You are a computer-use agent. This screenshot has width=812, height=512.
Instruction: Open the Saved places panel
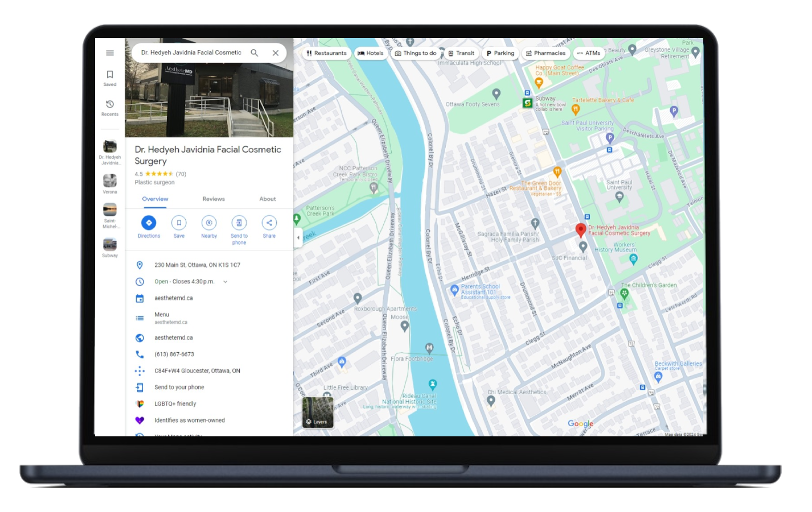click(110, 78)
